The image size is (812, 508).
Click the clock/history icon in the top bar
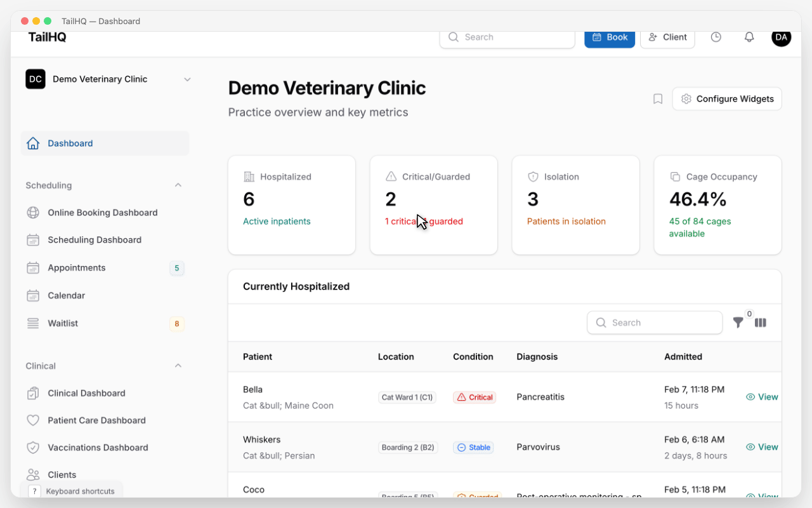click(x=716, y=37)
